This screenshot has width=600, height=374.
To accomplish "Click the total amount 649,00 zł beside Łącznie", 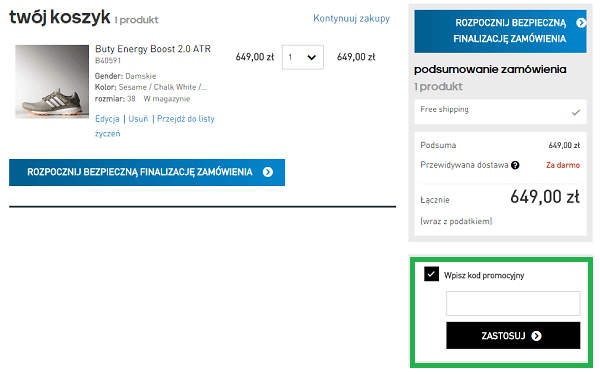I will pos(545,197).
